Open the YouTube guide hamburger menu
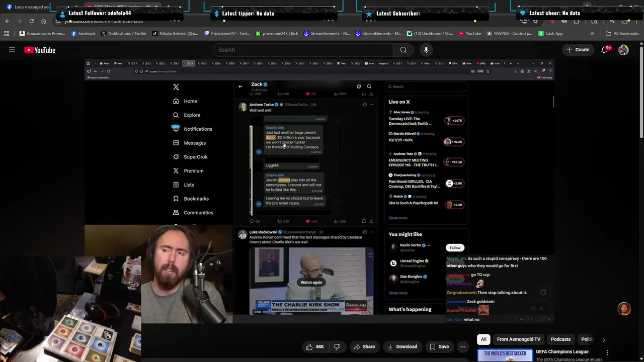 [x=12, y=50]
